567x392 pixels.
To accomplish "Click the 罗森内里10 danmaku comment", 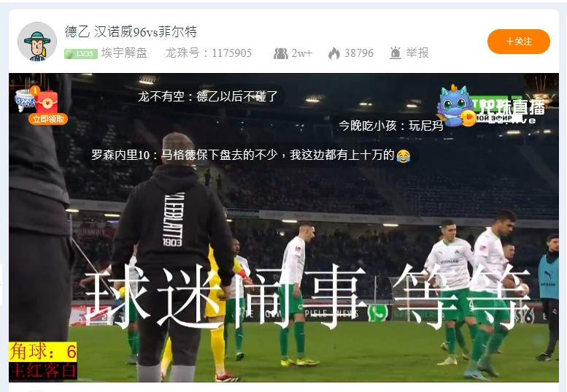I will click(x=250, y=155).
